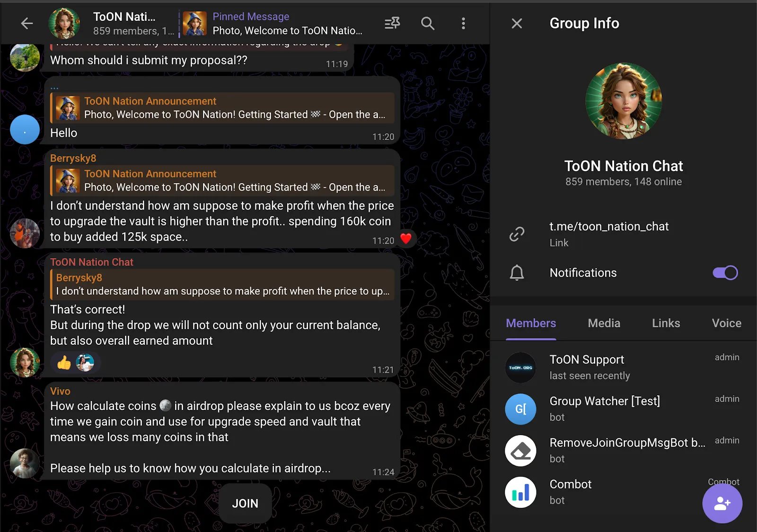Go back using the arrow icon
The image size is (757, 532).
(x=27, y=23)
